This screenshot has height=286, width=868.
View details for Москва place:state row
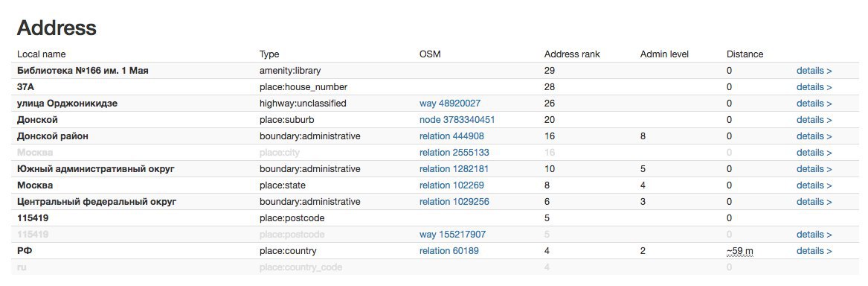click(814, 185)
